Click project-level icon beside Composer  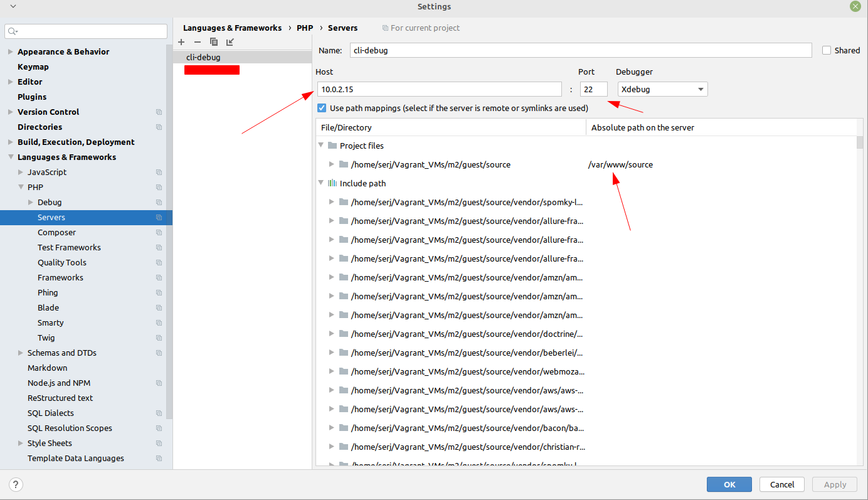click(x=159, y=233)
